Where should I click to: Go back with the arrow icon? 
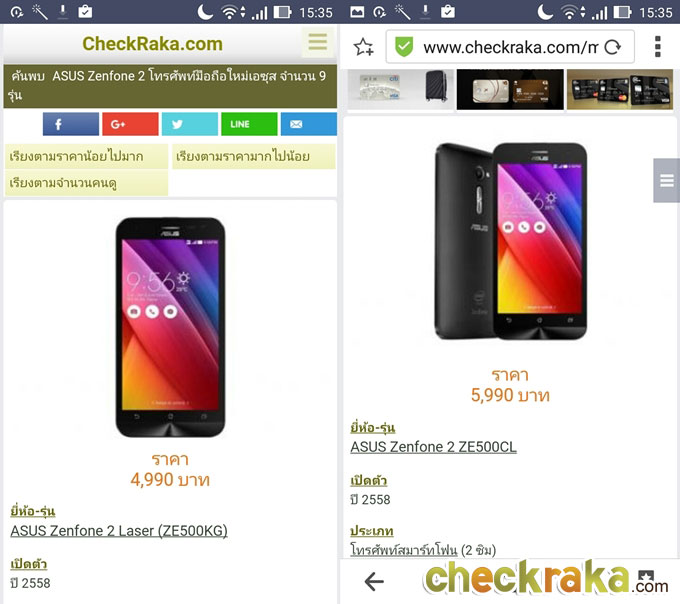point(374,581)
